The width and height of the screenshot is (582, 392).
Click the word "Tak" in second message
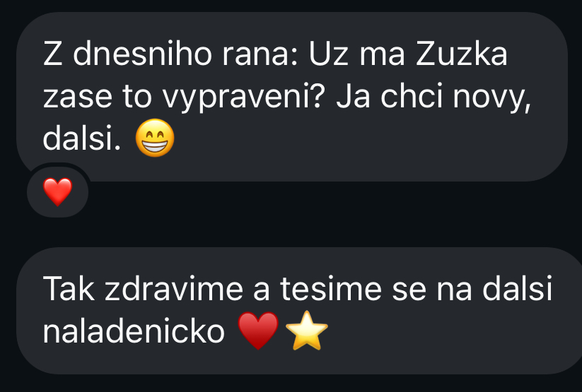tap(69, 289)
